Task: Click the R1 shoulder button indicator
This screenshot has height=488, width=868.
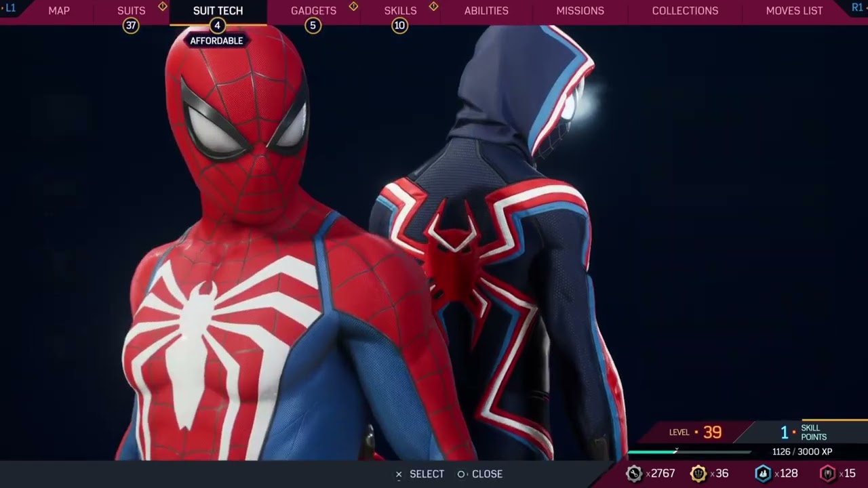Action: coord(857,7)
